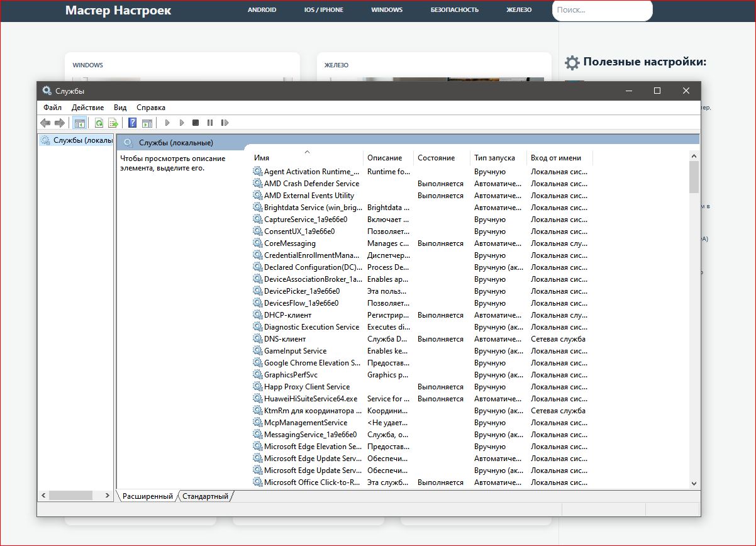Click the gear icon in Службы (локальные) header
The width and height of the screenshot is (756, 546).
128,143
